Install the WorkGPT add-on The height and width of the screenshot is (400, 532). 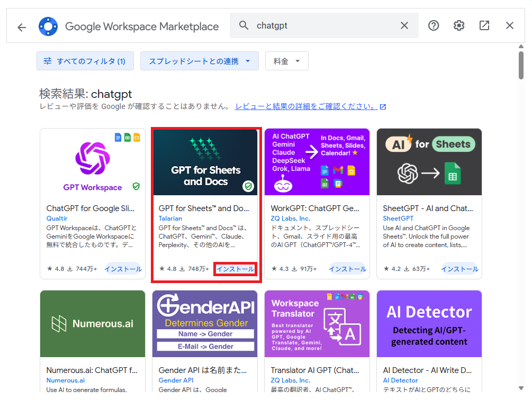[347, 269]
